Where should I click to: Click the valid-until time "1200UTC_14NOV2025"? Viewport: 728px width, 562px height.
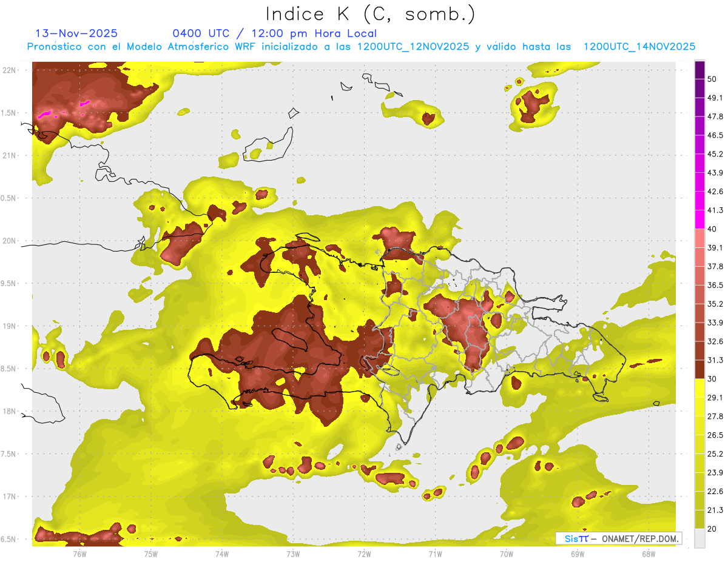click(x=639, y=47)
